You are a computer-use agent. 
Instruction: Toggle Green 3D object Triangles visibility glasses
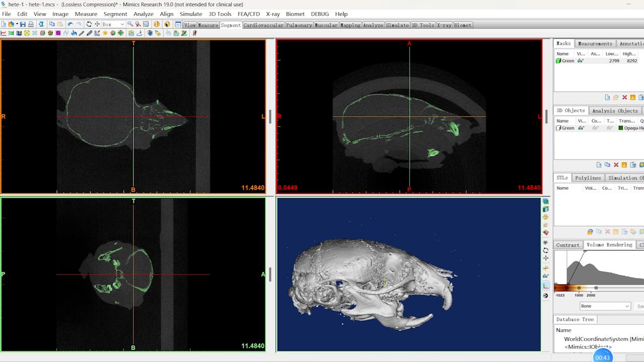click(609, 128)
